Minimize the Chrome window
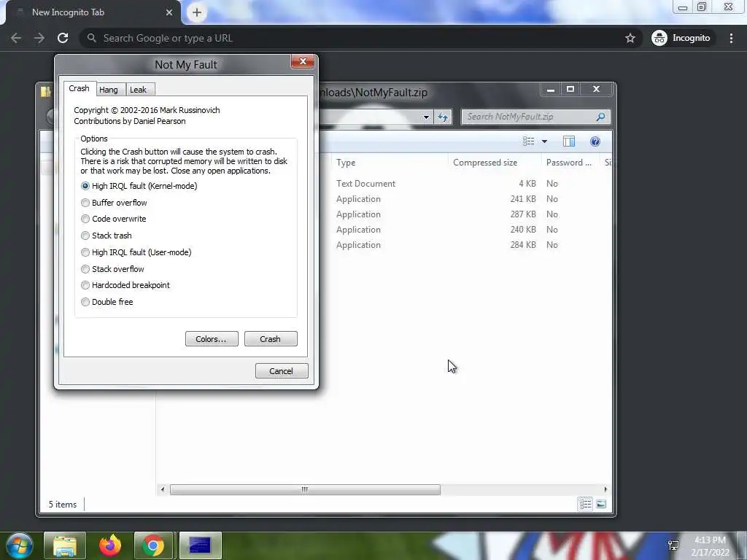 (x=683, y=7)
